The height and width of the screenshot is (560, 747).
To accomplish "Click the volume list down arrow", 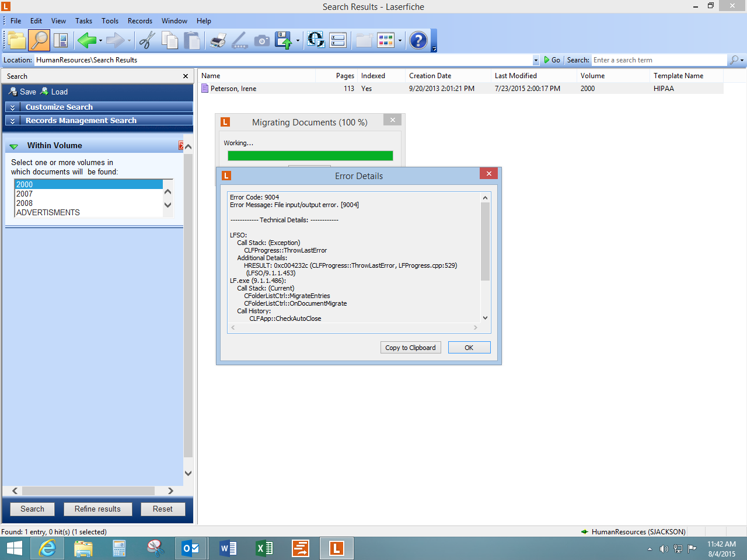I will 168,205.
